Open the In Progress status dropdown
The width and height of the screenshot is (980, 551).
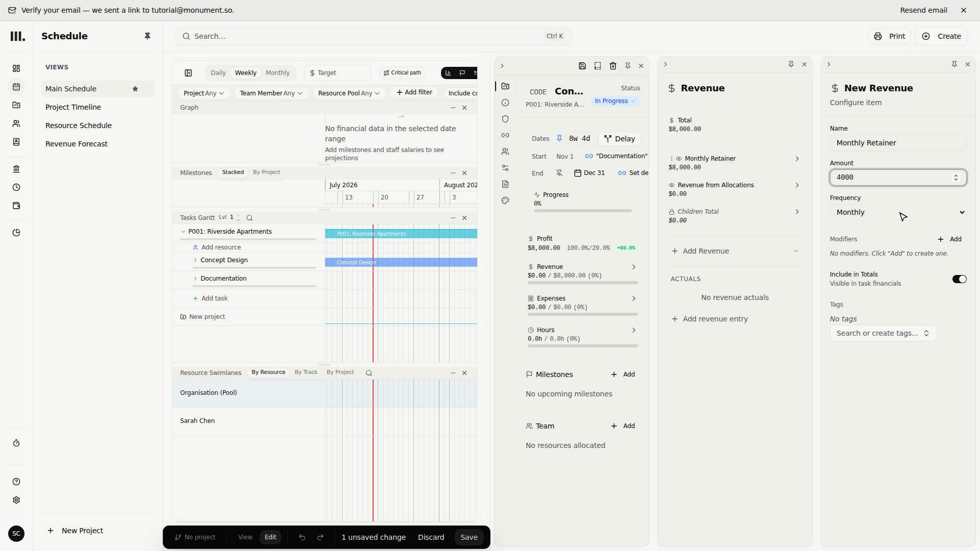[x=615, y=101]
